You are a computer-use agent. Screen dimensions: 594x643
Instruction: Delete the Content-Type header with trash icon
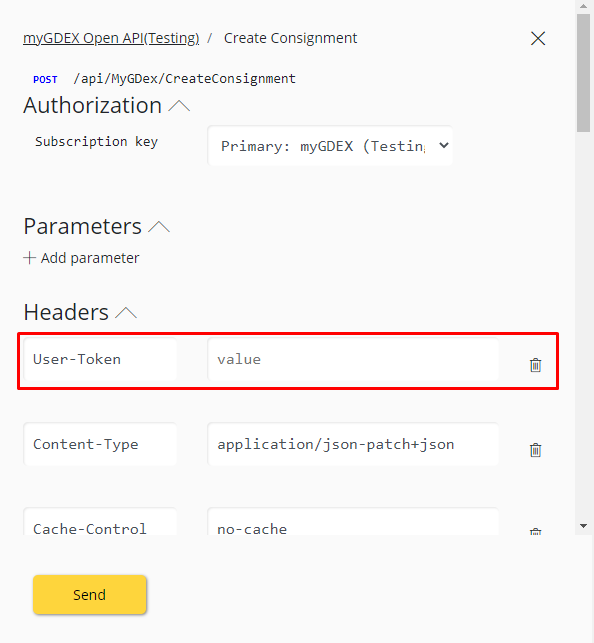(x=535, y=450)
